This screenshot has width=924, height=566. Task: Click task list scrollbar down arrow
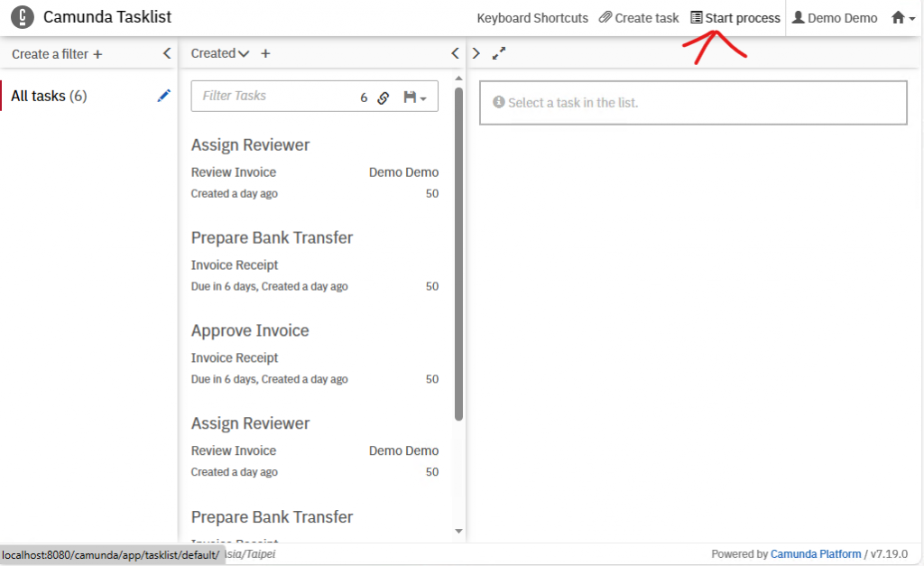458,531
